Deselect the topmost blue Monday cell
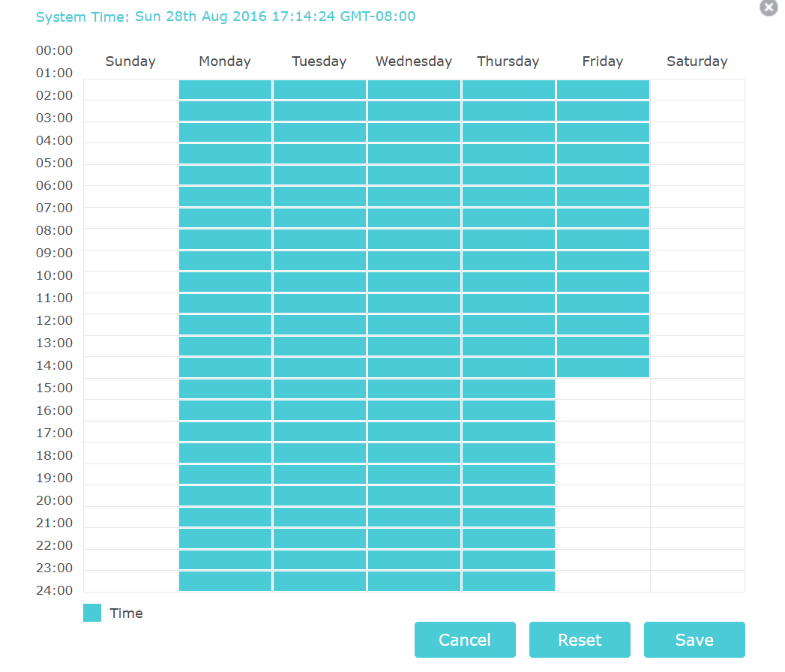785x672 pixels. click(x=225, y=89)
